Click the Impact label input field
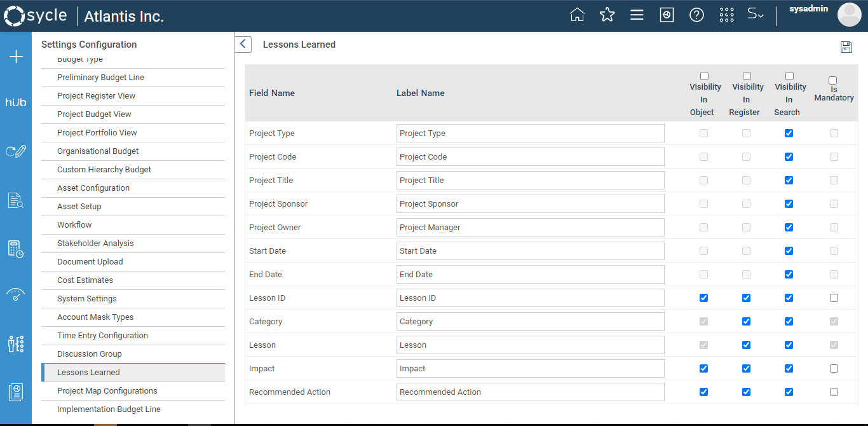The width and height of the screenshot is (868, 426). 531,369
